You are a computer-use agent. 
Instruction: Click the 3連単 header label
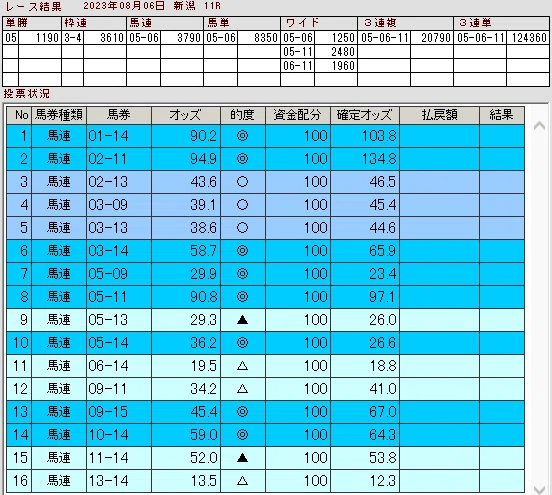[475, 23]
